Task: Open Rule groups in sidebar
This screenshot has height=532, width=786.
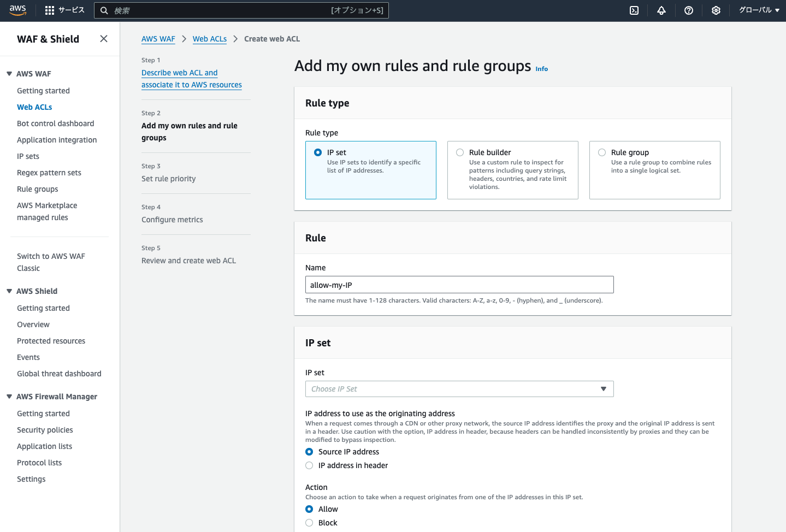Action: point(38,189)
